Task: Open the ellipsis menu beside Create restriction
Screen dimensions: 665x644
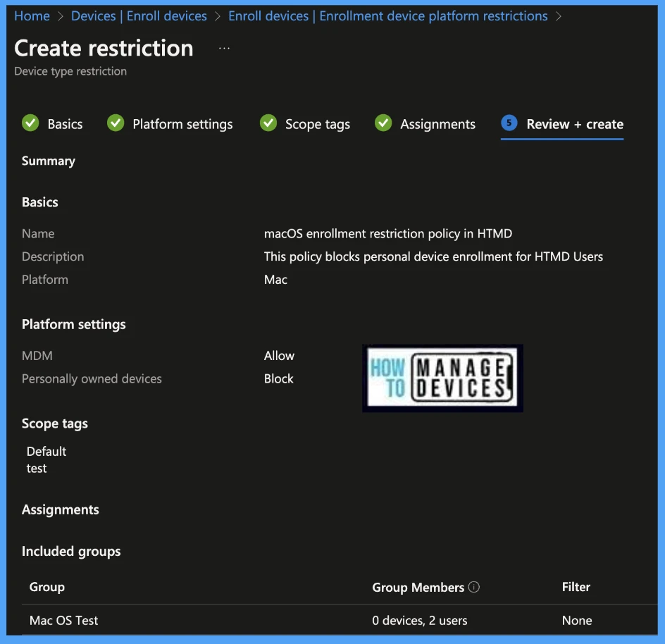Action: click(x=224, y=49)
